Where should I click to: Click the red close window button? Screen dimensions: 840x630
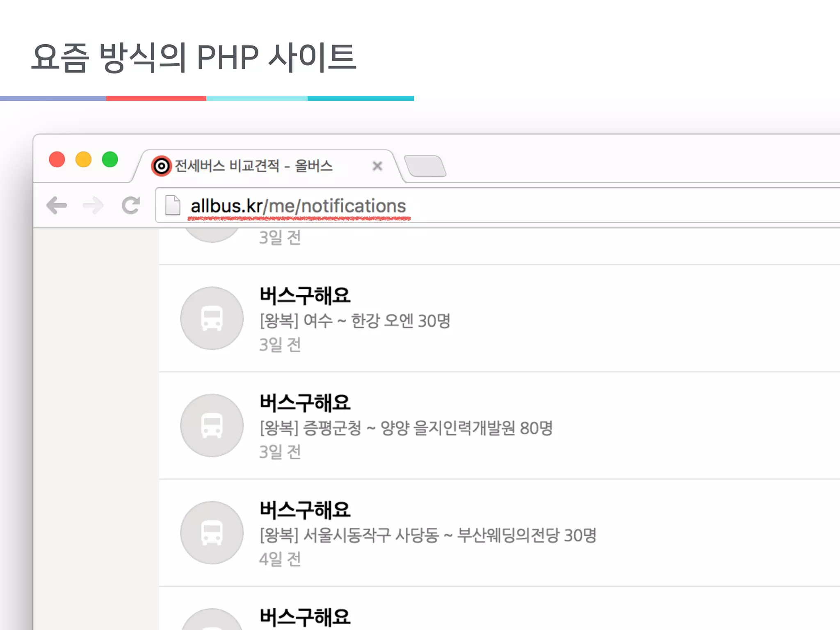pyautogui.click(x=57, y=160)
